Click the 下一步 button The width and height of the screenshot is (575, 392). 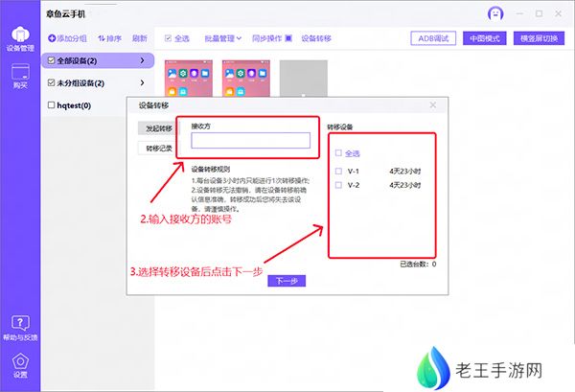click(287, 281)
